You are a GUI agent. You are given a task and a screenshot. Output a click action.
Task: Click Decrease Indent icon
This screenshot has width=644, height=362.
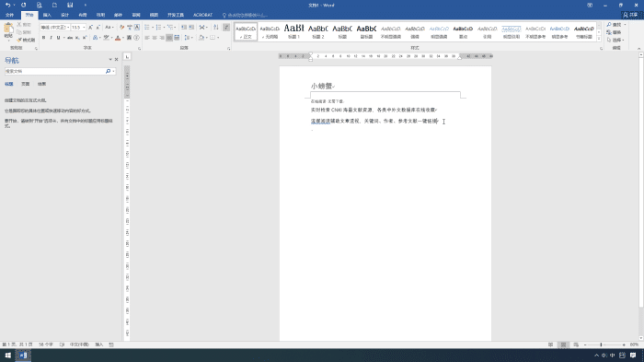184,27
